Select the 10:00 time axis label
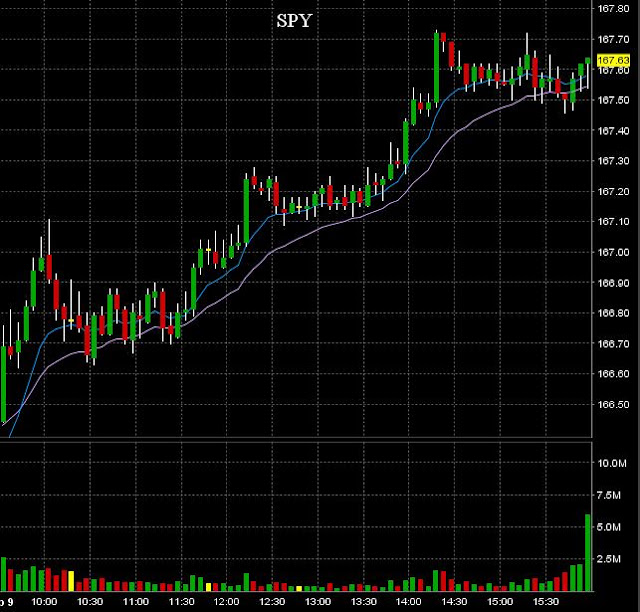This screenshot has width=640, height=612. (44, 602)
